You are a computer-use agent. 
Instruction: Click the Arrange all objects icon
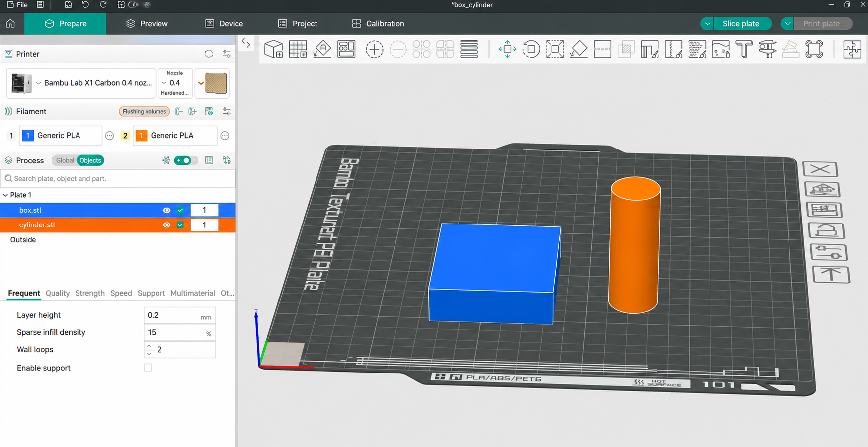click(x=346, y=49)
